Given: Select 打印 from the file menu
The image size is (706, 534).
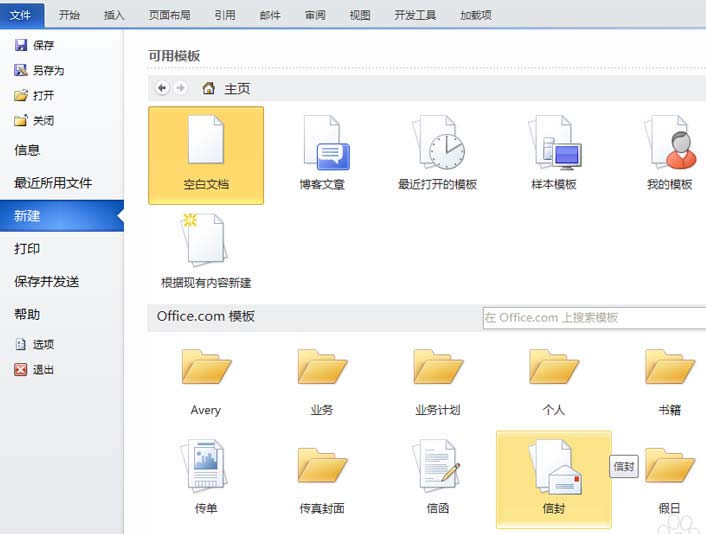Looking at the screenshot, I should pos(27,248).
